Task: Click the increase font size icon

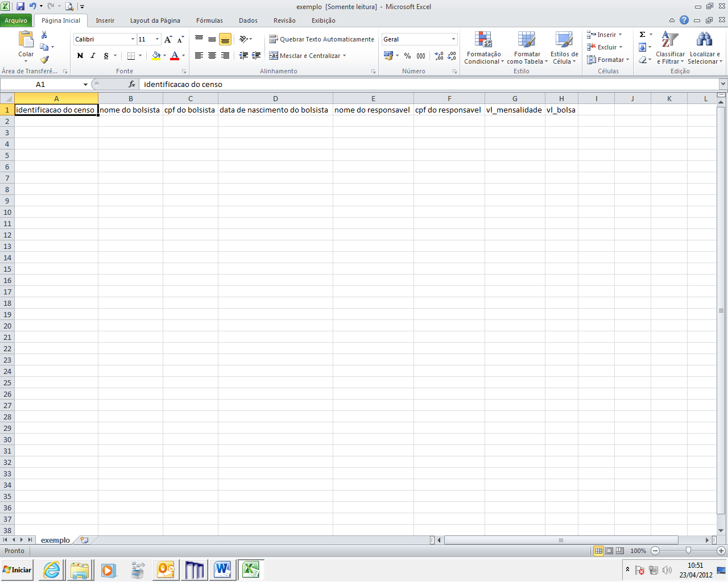Action: click(168, 39)
